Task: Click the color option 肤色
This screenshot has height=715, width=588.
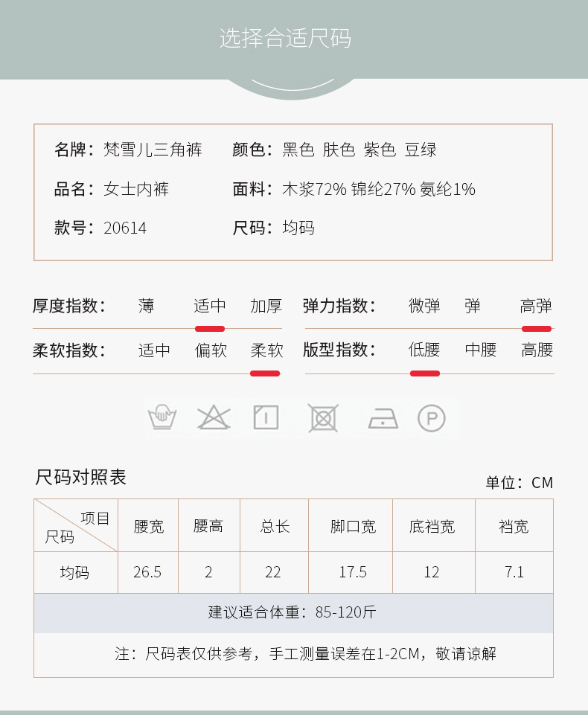Action: (339, 150)
